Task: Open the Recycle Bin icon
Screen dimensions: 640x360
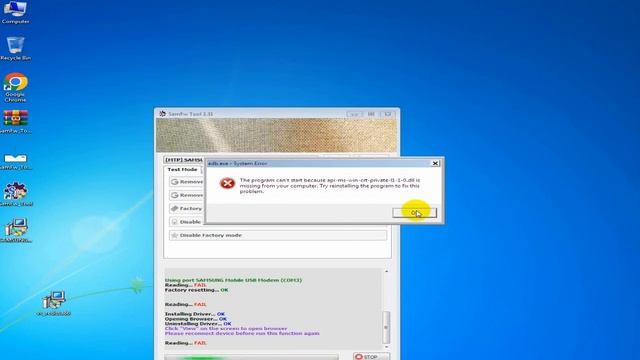Action: 15,48
